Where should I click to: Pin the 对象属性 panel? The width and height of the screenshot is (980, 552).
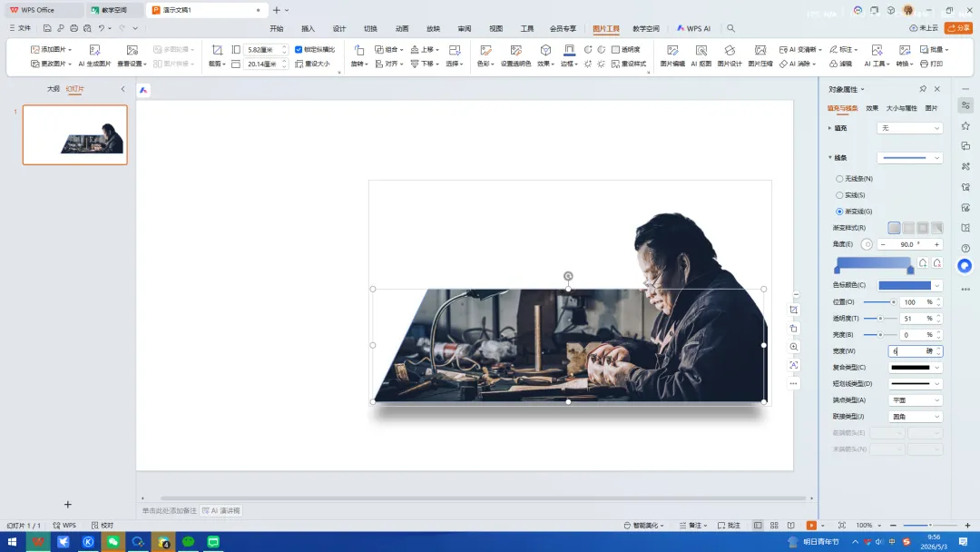(x=923, y=89)
